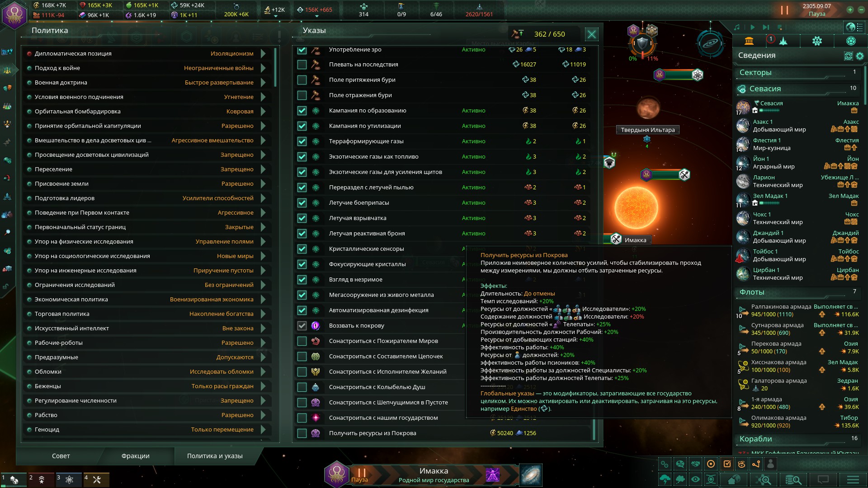
Task: Go to home planet house-globe icon
Action: click(734, 479)
